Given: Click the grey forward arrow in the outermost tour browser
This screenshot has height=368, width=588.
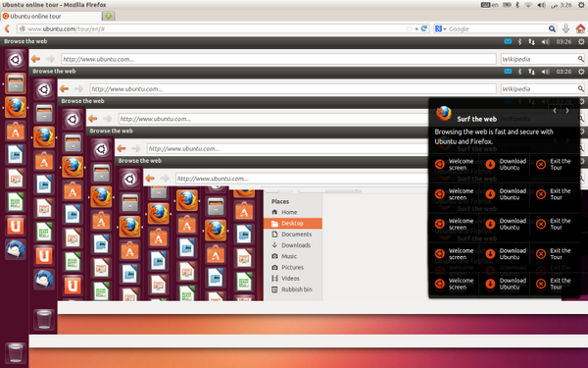Looking at the screenshot, I should tap(50, 59).
